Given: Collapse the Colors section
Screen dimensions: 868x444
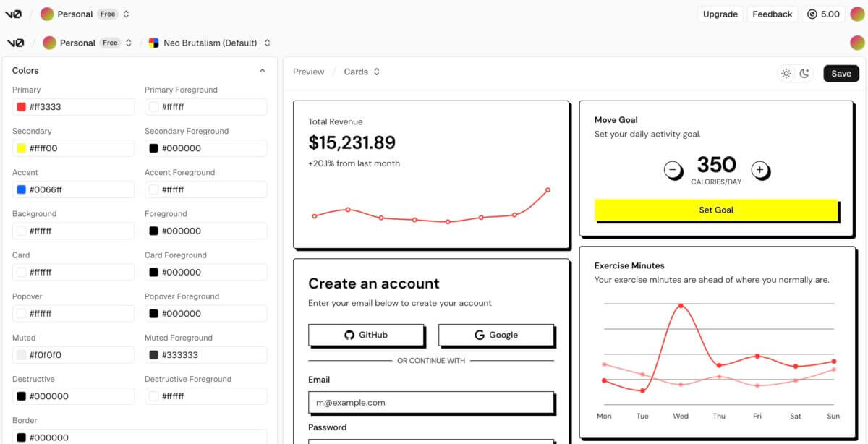Looking at the screenshot, I should click(263, 71).
